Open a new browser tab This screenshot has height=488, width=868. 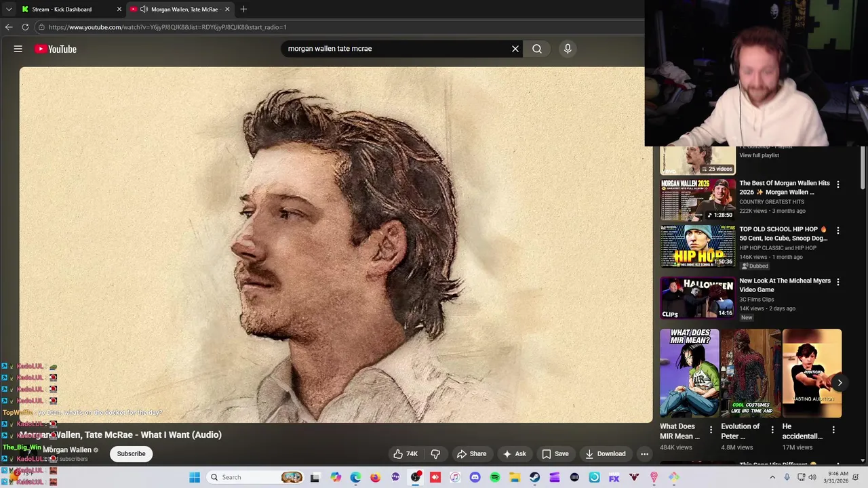coord(243,9)
